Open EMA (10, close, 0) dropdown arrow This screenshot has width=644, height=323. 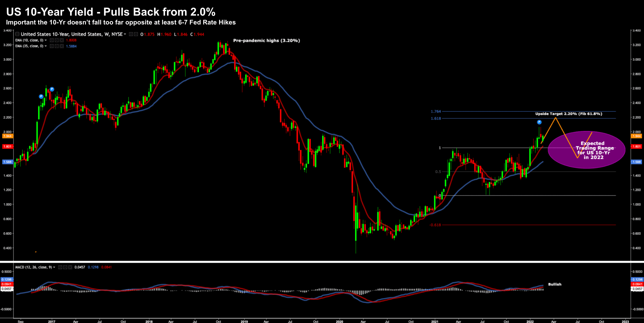pyautogui.click(x=46, y=40)
